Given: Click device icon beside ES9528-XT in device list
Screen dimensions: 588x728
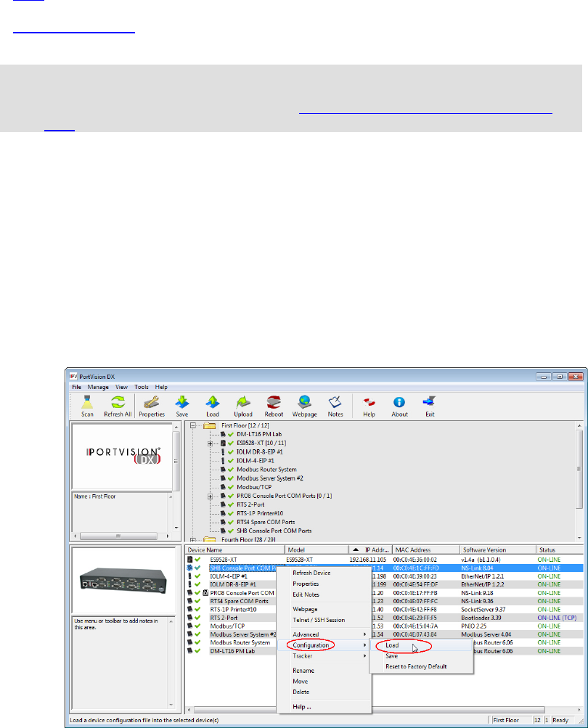Looking at the screenshot, I should [190, 560].
